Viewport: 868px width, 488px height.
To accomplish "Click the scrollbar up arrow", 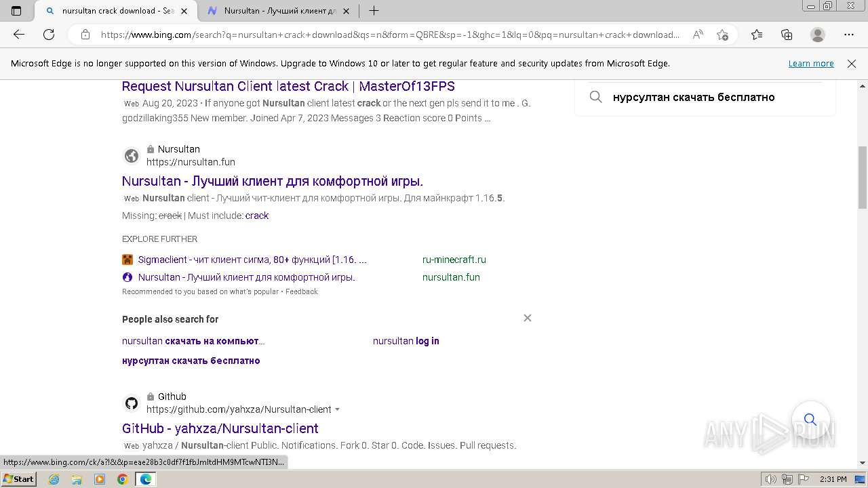I will (863, 86).
